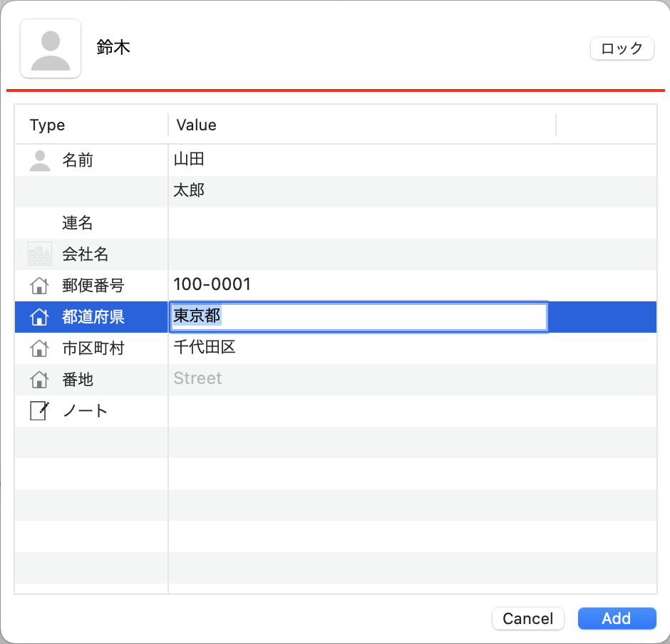Click the contact photo placeholder avatar
670x644 pixels.
(51, 48)
